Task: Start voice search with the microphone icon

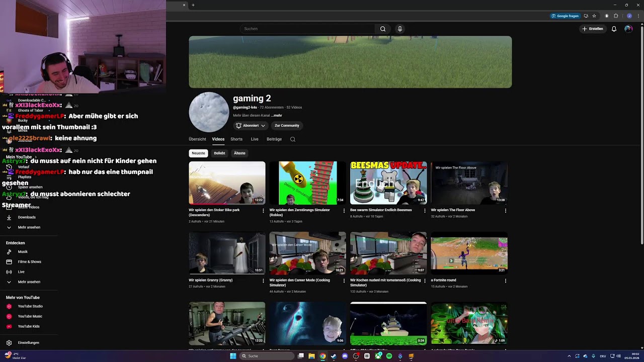Action: point(400,29)
